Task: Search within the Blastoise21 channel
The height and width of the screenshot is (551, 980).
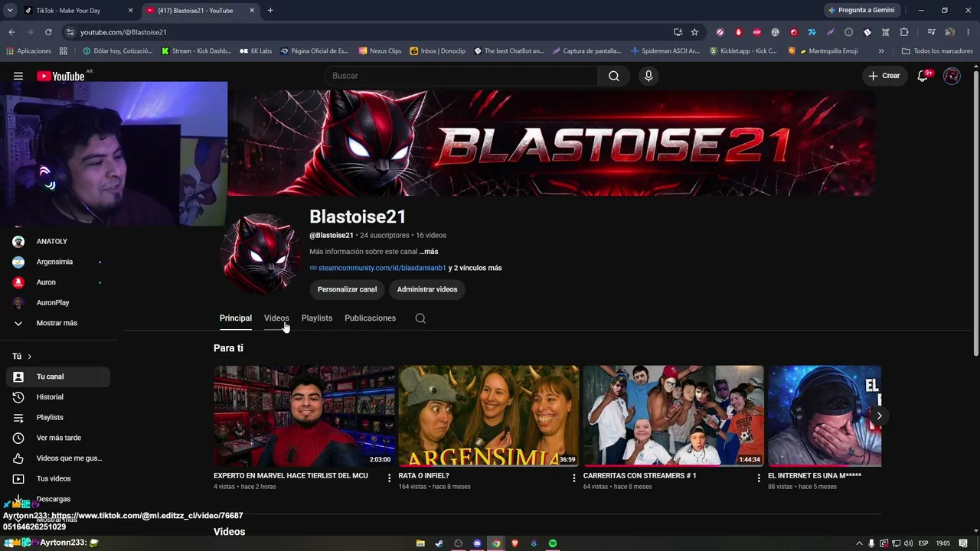Action: coord(420,318)
